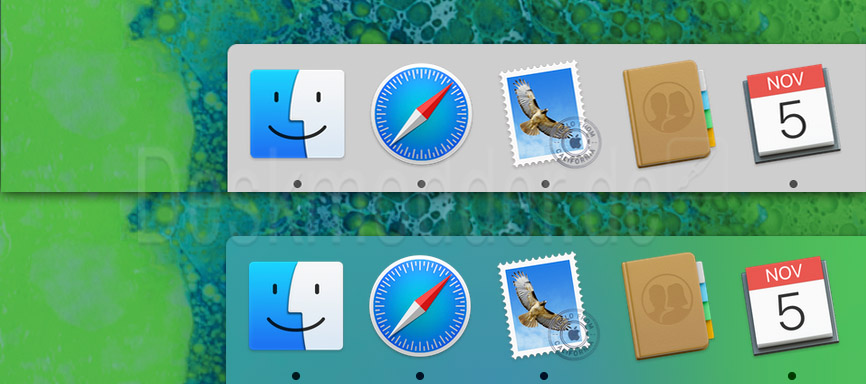866x384 pixels.
Task: Click running indicator dot under light-dock Safari
Action: 421,184
